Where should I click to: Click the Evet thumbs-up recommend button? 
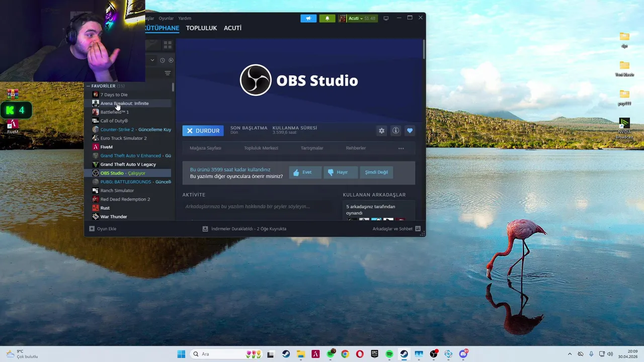(304, 172)
